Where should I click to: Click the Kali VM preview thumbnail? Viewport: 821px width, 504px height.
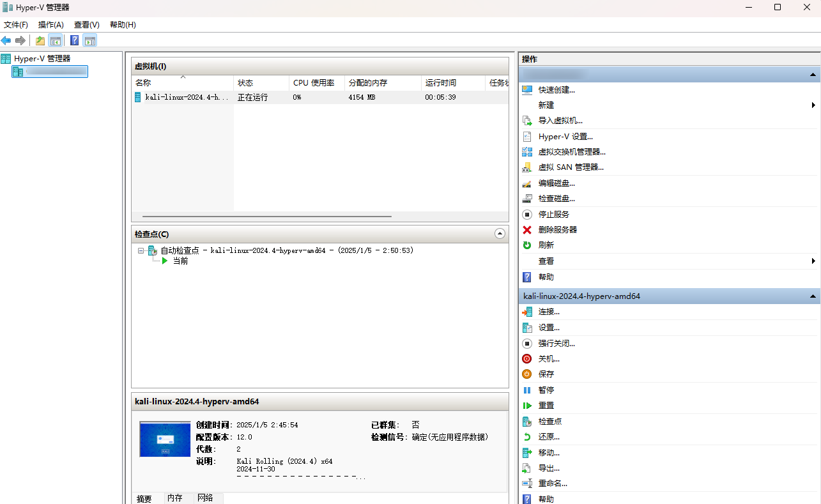coord(165,439)
